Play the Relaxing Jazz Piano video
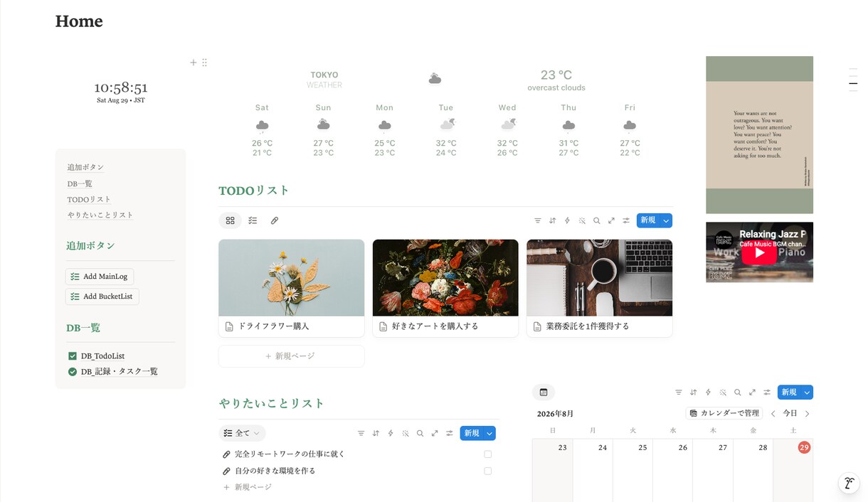This screenshot has height=502, width=868. pyautogui.click(x=759, y=252)
